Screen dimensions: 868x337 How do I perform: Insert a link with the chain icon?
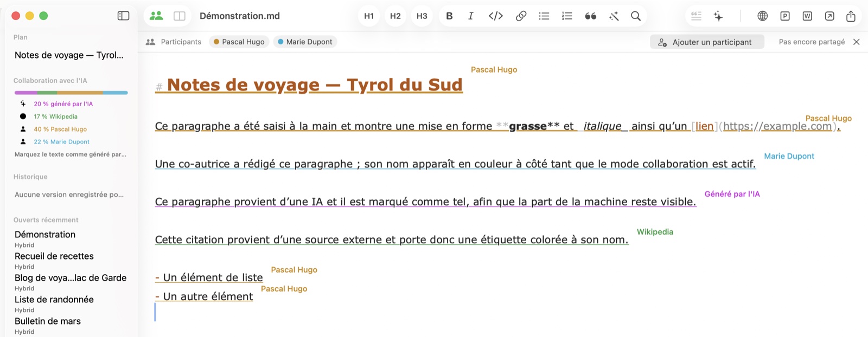pos(521,16)
